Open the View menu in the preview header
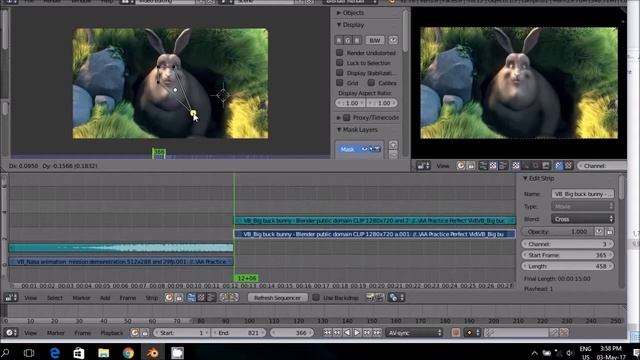The image size is (640, 360). coord(443,166)
